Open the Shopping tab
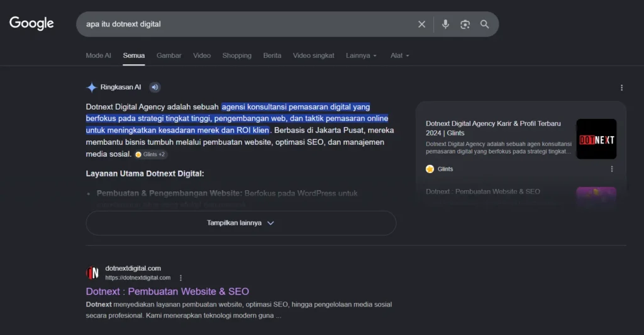The width and height of the screenshot is (644, 335). point(236,55)
